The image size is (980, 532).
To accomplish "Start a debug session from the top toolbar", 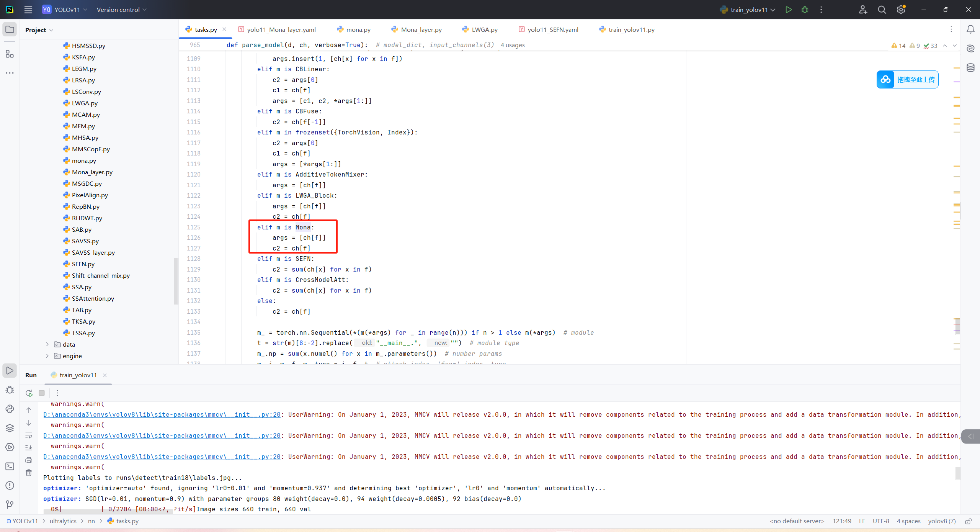I will (x=805, y=10).
